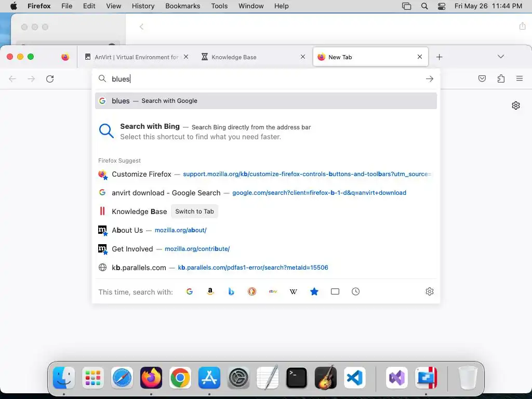
Task: Search this time with Wikipedia icon
Action: [x=294, y=291]
